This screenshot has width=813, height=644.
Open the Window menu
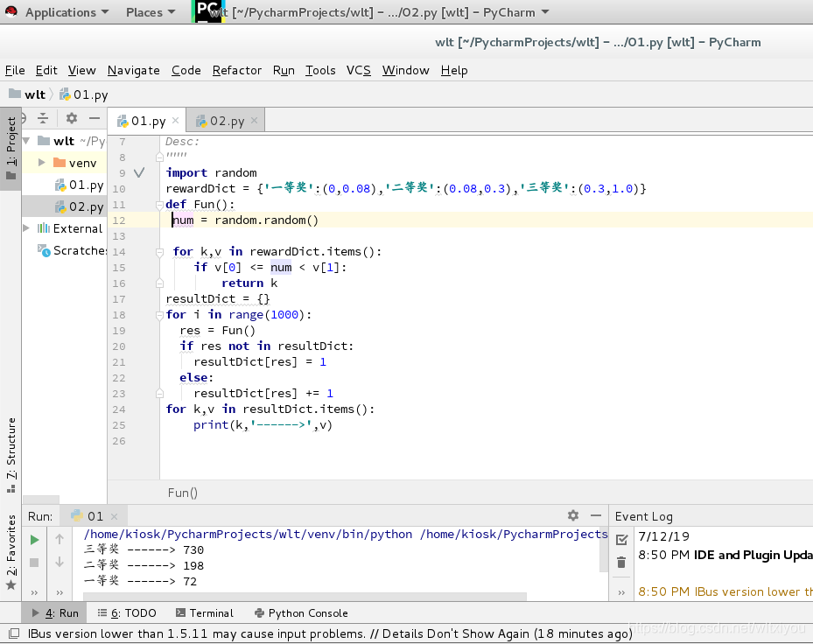tap(405, 70)
